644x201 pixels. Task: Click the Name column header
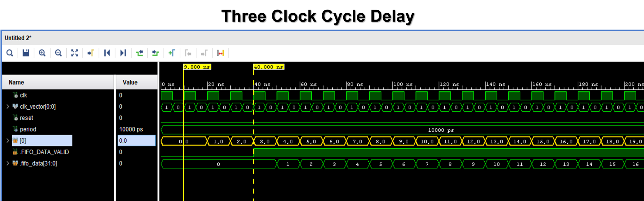click(16, 83)
